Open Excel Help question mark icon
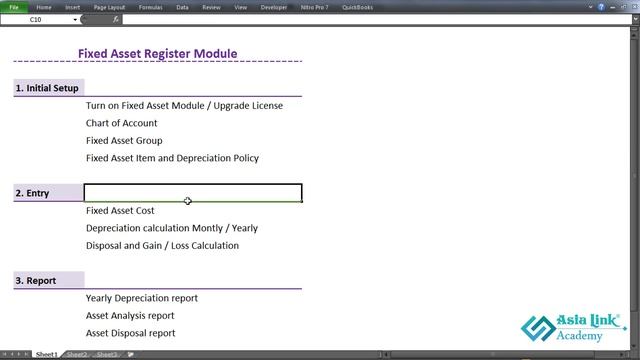 point(601,7)
